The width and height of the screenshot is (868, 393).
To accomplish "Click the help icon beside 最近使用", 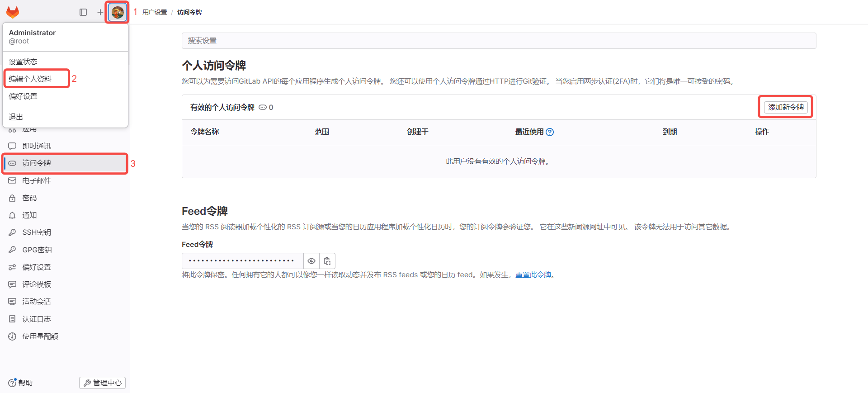I will (550, 132).
